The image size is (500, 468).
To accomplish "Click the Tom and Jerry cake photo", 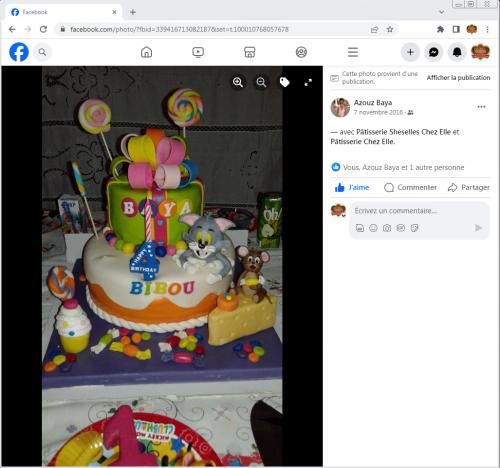I will 162,266.
